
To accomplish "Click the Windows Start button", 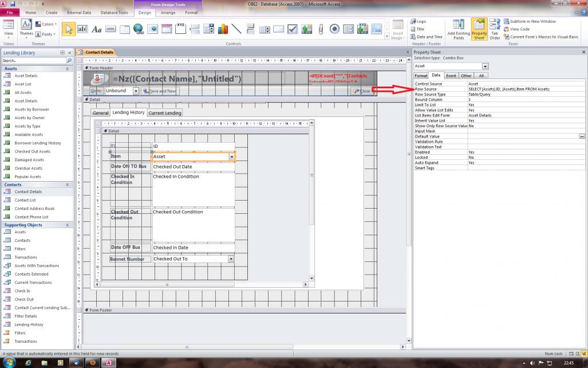I will click(8, 363).
